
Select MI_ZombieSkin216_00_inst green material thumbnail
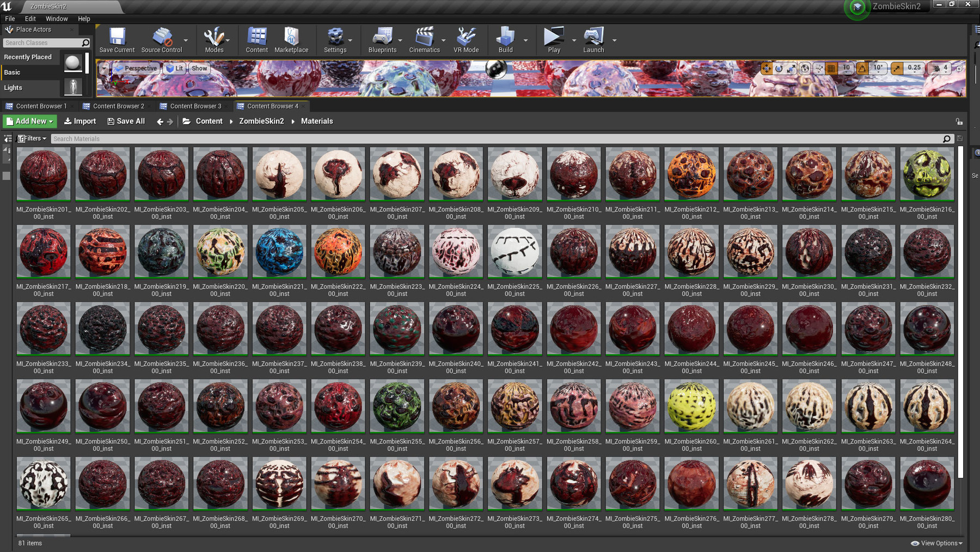927,174
